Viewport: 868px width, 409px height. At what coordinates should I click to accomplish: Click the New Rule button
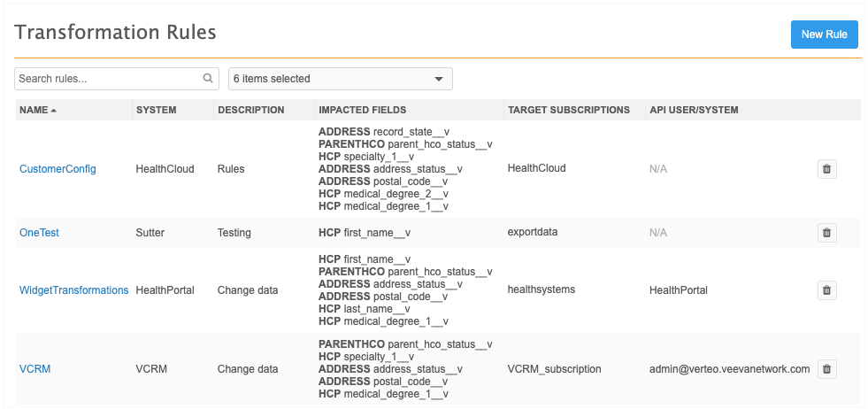[x=824, y=35]
